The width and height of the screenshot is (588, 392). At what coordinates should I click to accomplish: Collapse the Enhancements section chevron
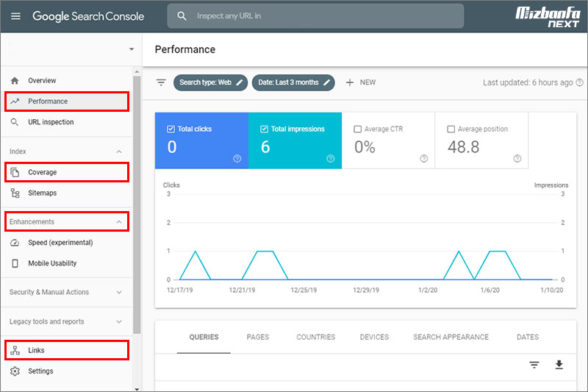coord(119,221)
